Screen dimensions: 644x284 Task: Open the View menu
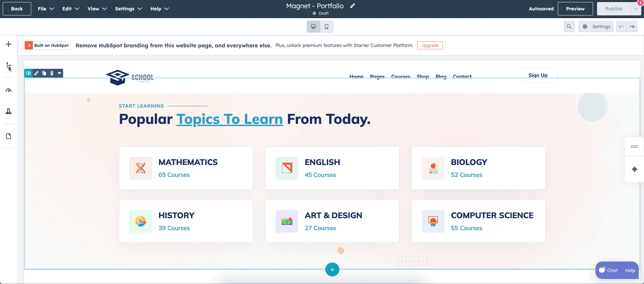click(x=97, y=9)
